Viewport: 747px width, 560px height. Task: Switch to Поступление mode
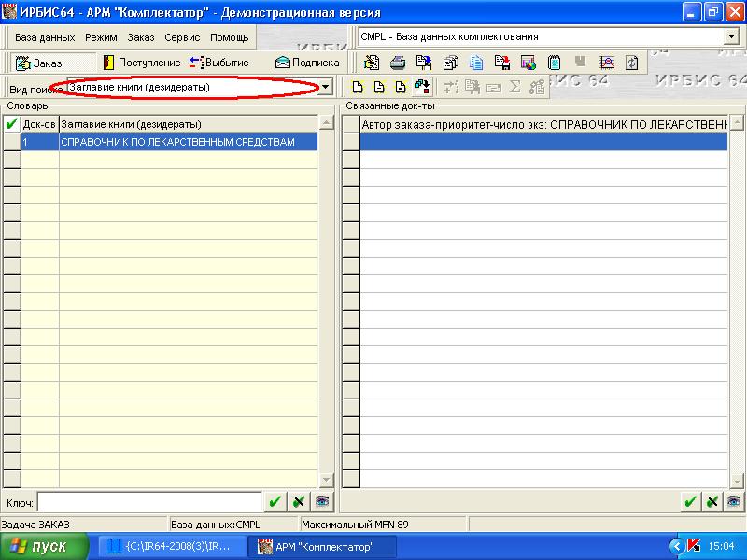pyautogui.click(x=141, y=63)
